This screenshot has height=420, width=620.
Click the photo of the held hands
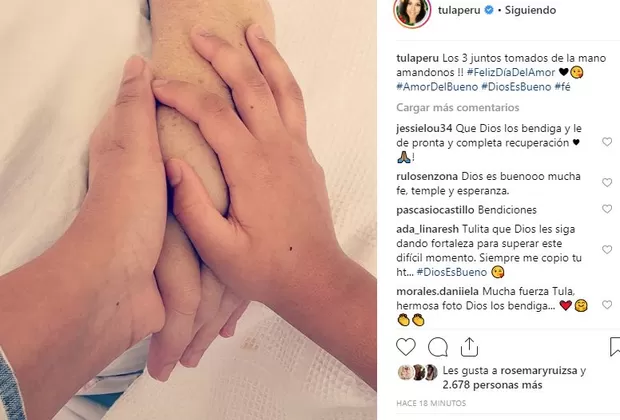coord(188,210)
